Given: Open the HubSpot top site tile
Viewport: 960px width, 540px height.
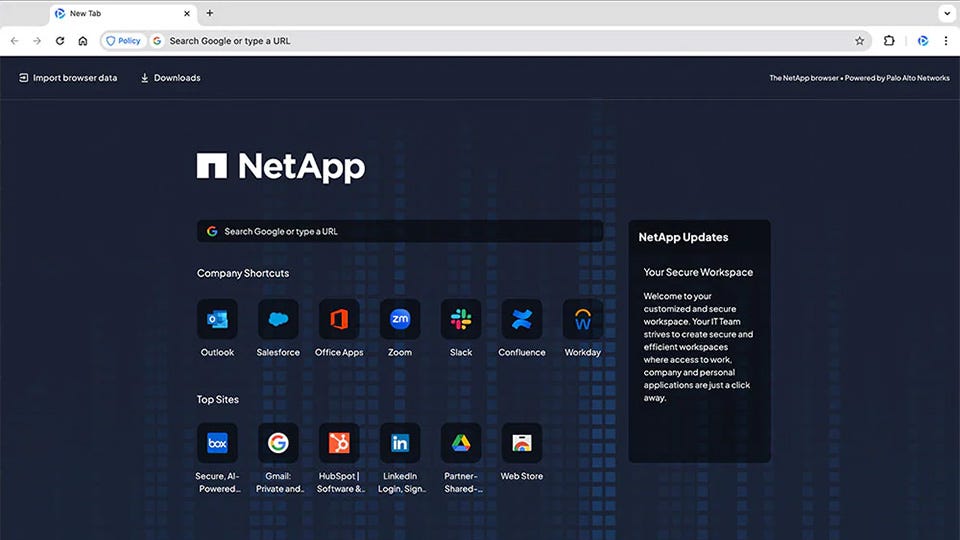Looking at the screenshot, I should pos(339,443).
